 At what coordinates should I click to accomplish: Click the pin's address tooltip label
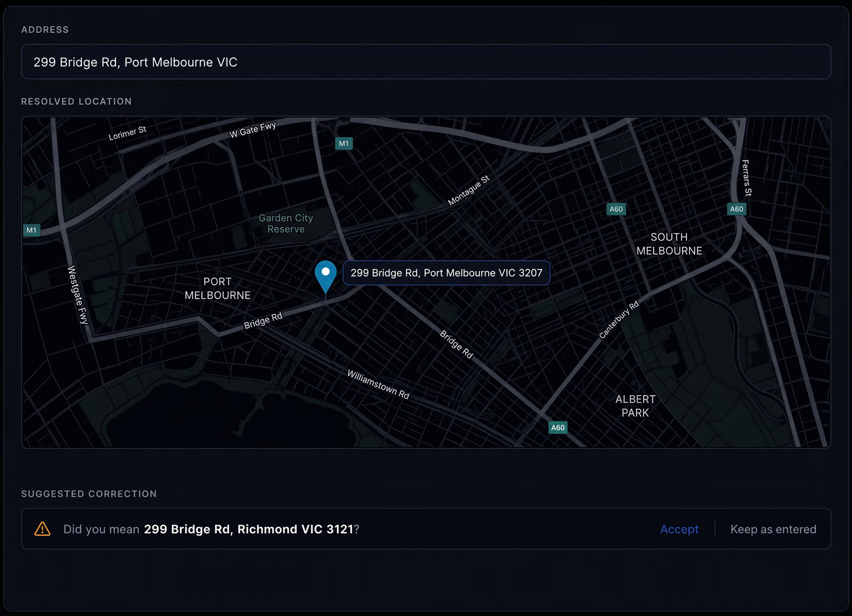[x=446, y=273]
